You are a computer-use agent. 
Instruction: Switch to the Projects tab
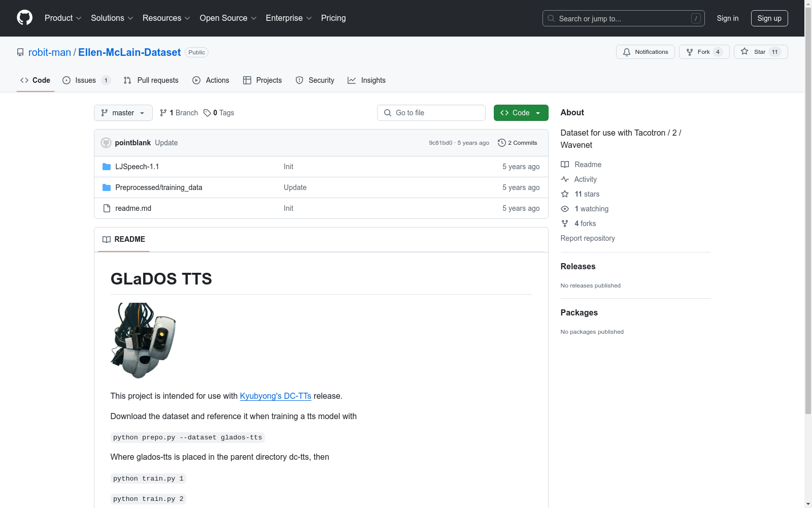tap(262, 80)
